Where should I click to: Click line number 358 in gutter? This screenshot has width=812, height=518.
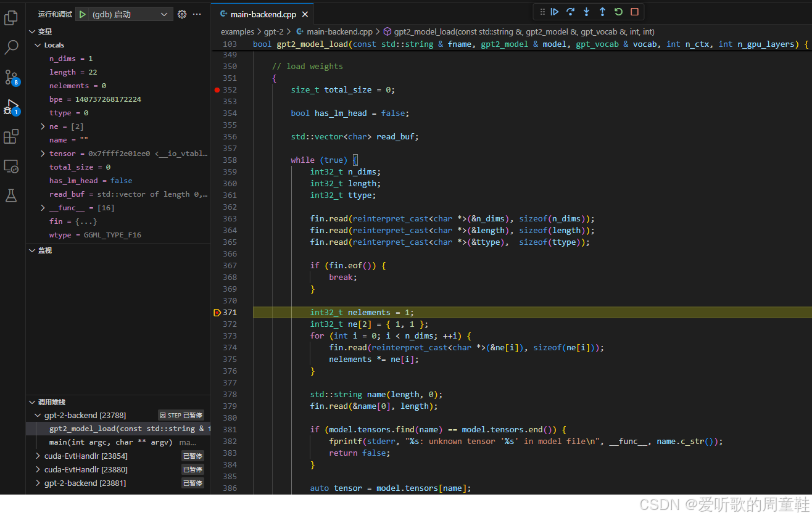[230, 160]
